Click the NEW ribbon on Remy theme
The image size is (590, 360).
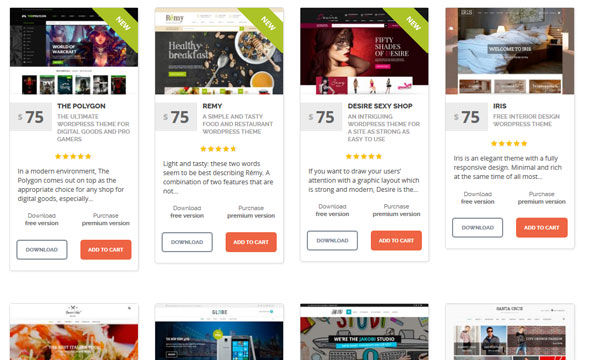[266, 24]
